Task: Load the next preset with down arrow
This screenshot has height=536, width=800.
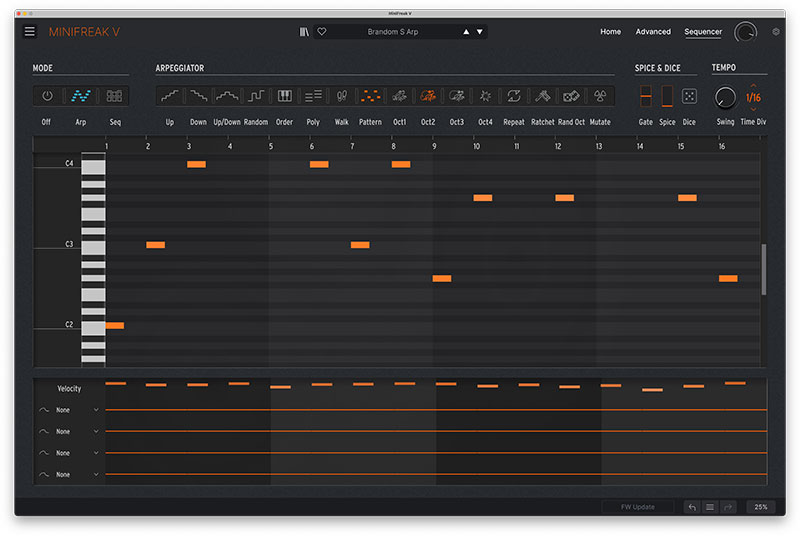Action: pos(480,32)
